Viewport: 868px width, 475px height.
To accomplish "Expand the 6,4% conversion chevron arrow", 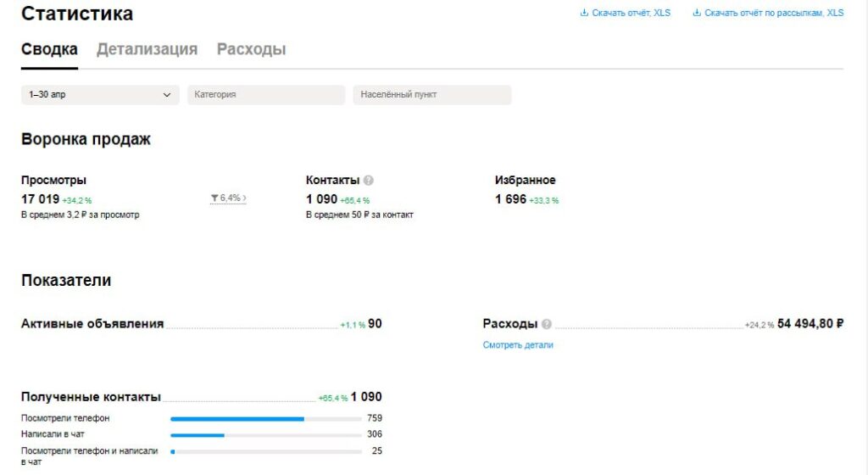I will pos(244,198).
